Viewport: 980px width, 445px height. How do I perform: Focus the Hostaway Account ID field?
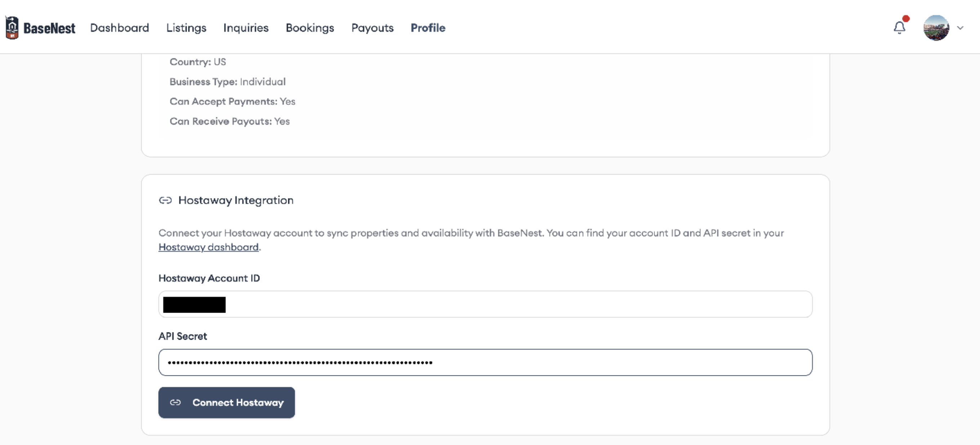(485, 304)
